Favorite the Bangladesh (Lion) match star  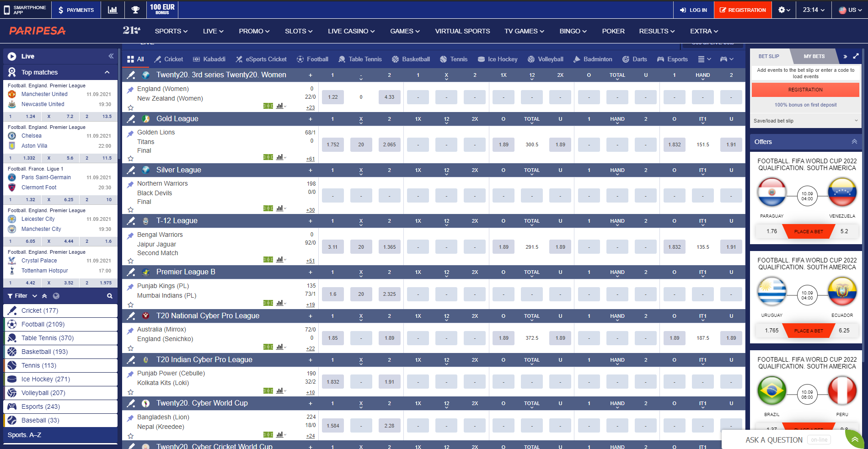point(131,436)
